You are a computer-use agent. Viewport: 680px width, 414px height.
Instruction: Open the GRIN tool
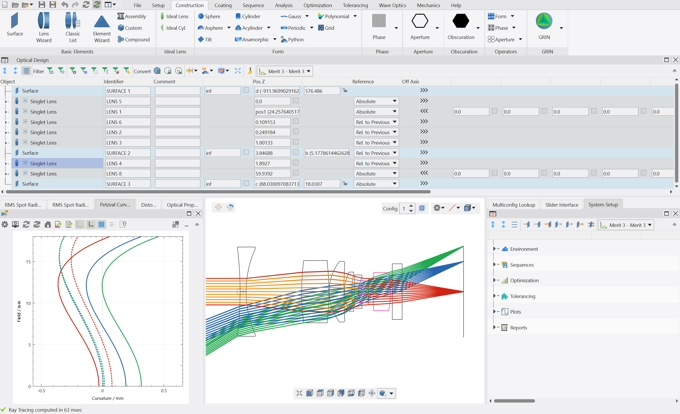[x=544, y=25]
